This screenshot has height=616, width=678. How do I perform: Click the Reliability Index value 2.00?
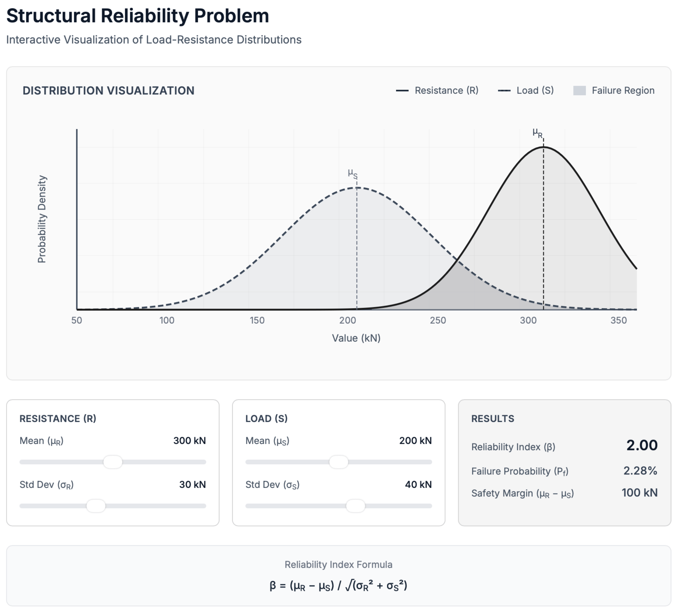click(x=642, y=445)
